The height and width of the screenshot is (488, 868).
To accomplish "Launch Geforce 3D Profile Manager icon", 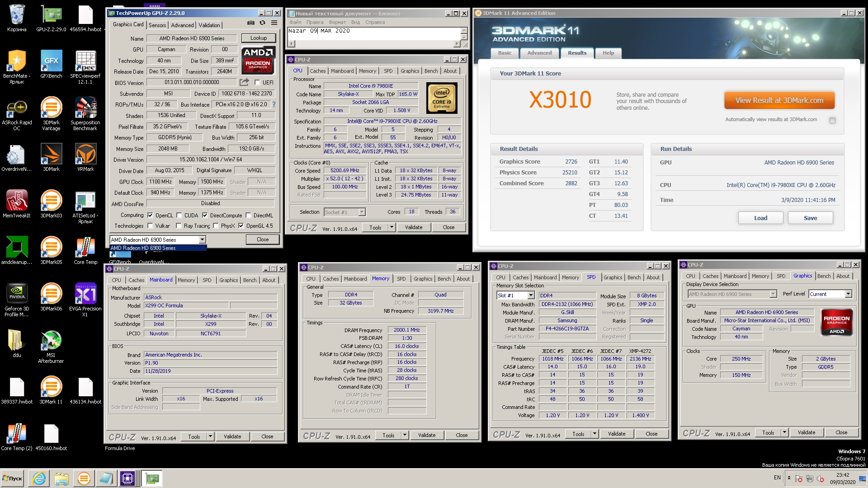I will pyautogui.click(x=17, y=300).
